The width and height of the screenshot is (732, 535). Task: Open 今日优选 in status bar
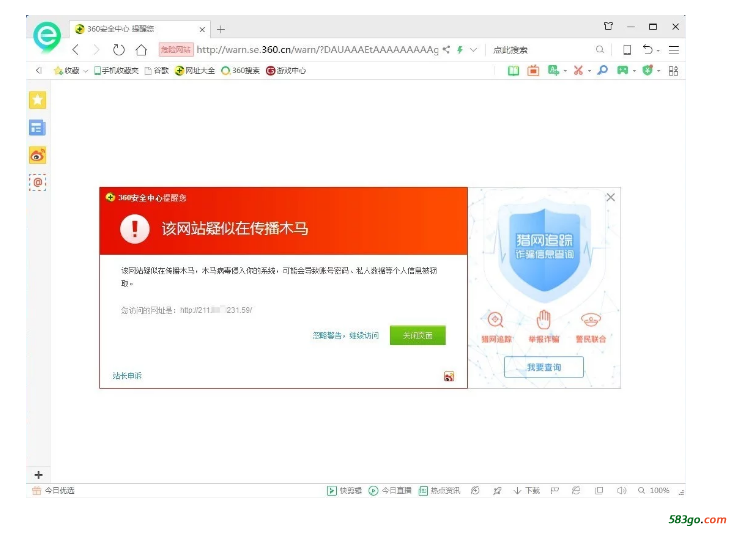point(53,490)
